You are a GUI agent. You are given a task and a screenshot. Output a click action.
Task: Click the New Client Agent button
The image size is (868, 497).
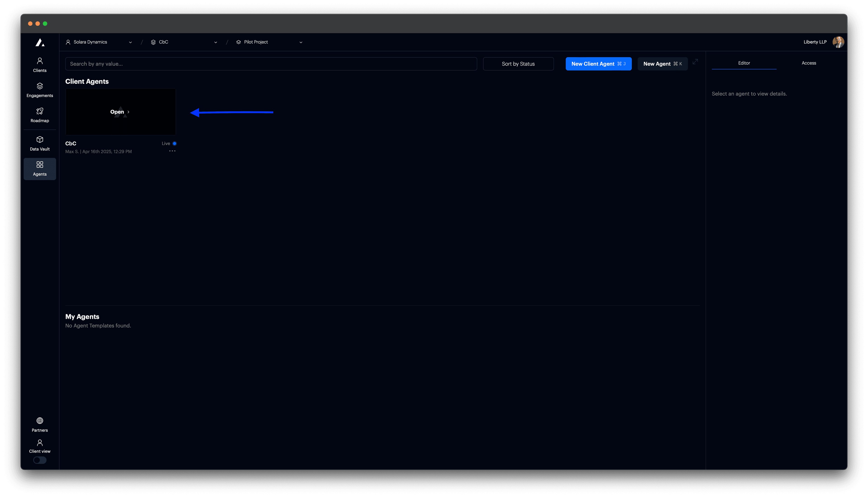click(x=599, y=64)
